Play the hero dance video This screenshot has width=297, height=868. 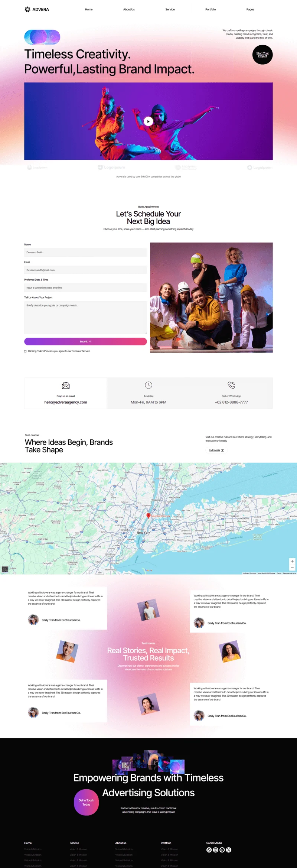[x=148, y=121]
